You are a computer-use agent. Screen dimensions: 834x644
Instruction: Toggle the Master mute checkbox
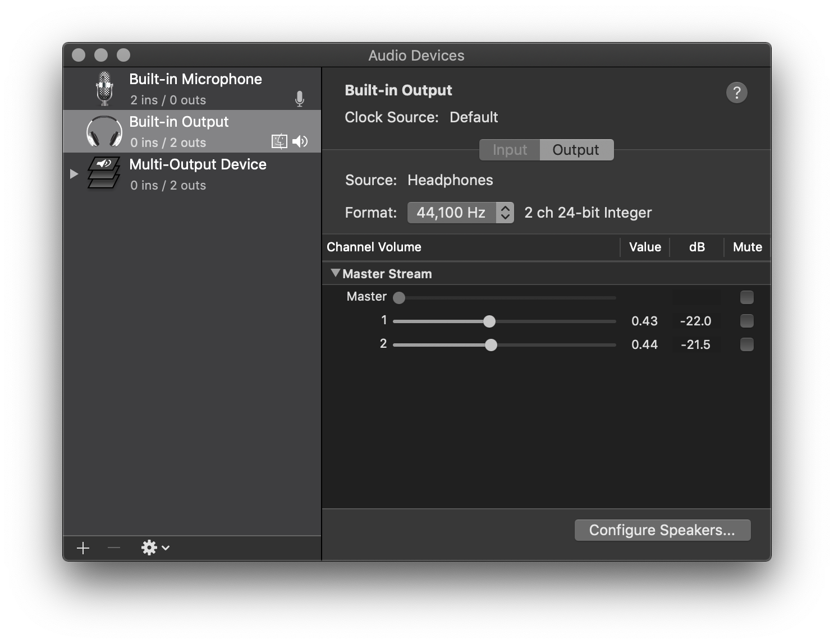point(747,297)
